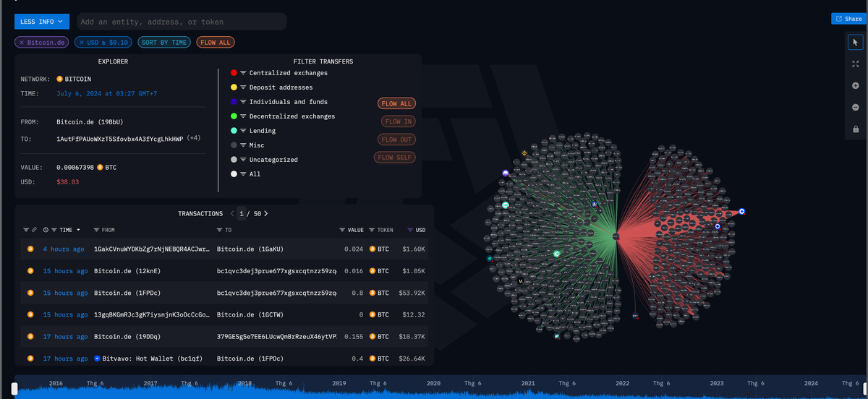This screenshot has height=399, width=868.
Task: Click the fit-to-screen expand icon
Action: click(x=856, y=64)
